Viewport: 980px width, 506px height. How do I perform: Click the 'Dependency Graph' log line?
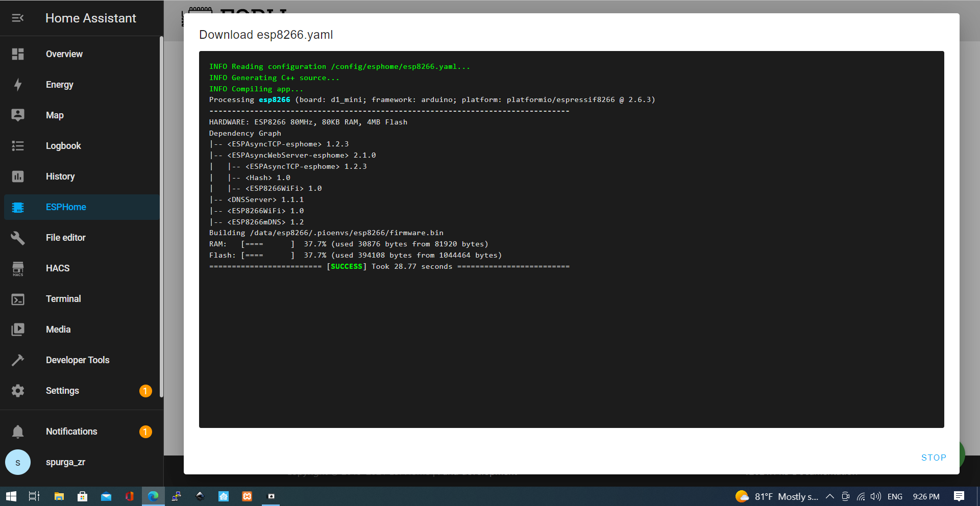point(245,133)
